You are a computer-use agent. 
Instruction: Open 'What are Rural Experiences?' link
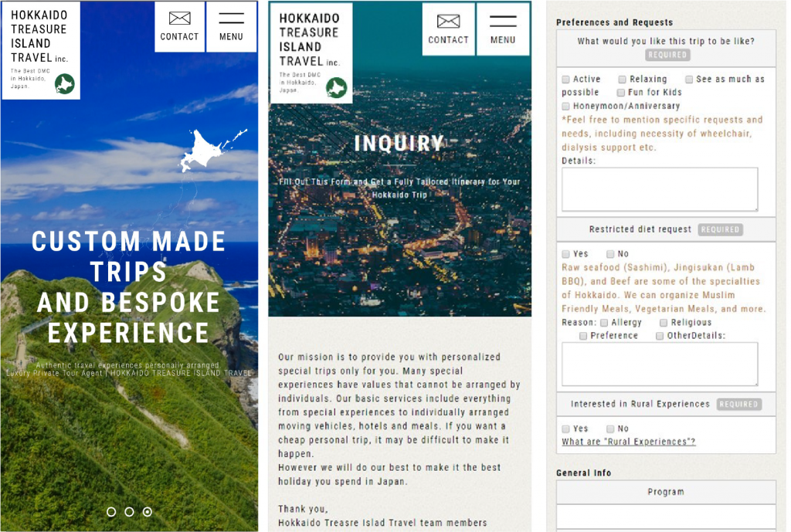[x=629, y=442]
